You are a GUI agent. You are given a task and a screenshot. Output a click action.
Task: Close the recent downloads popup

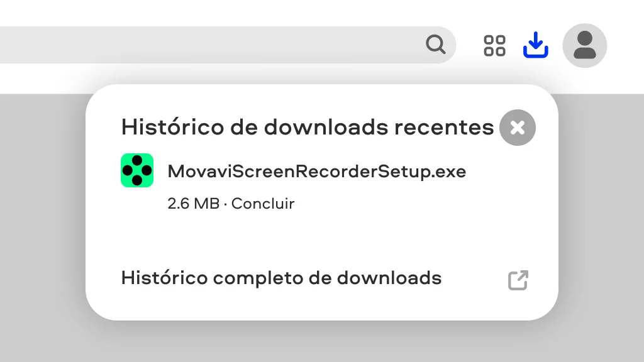tap(518, 128)
